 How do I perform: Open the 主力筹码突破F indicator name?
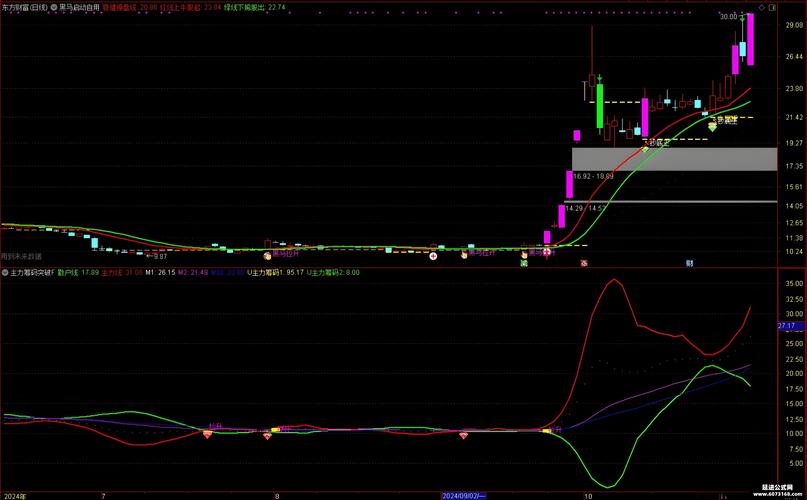pyautogui.click(x=31, y=272)
